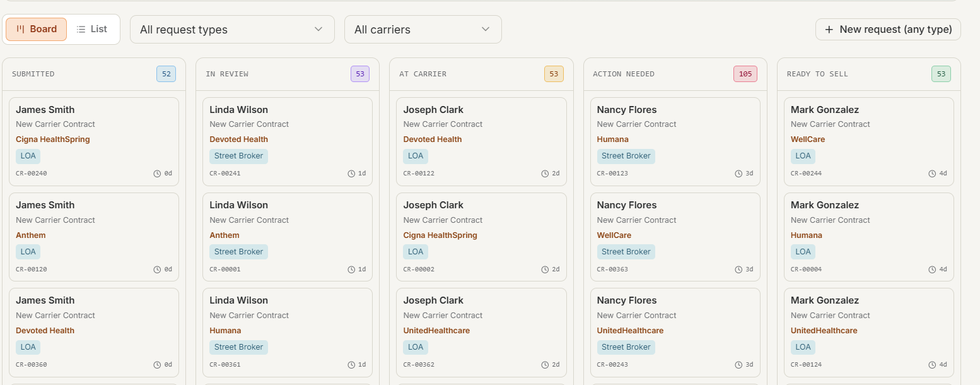Click clock icon on card CR-00362
The height and width of the screenshot is (385, 980).
coord(545,365)
